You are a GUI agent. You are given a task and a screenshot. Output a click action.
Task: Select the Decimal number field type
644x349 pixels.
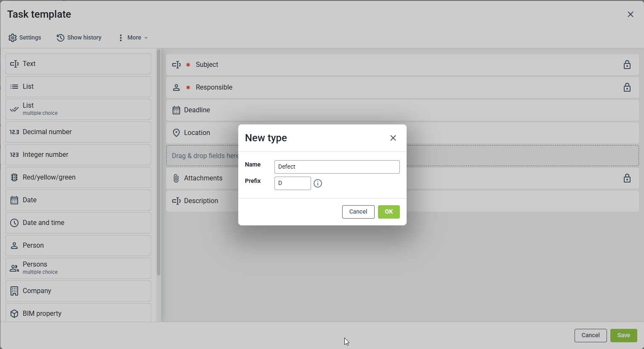[78, 132]
